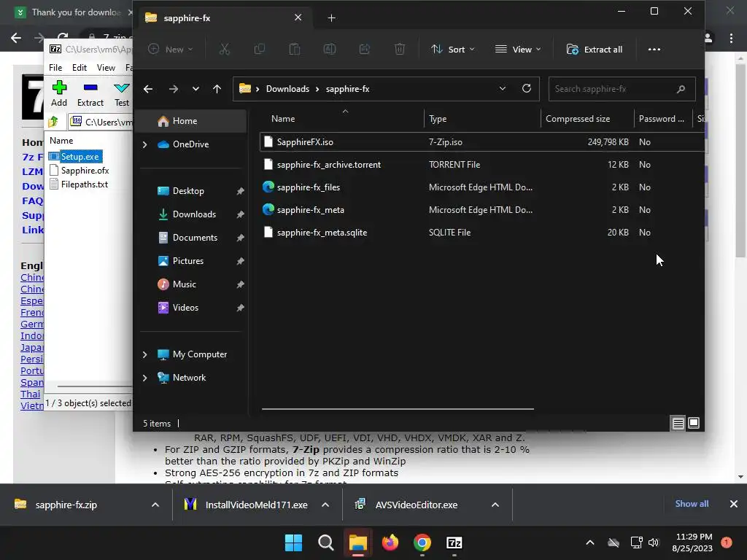This screenshot has height=560, width=747.
Task: Go forward with the Explorer forward arrow
Action: 174,88
